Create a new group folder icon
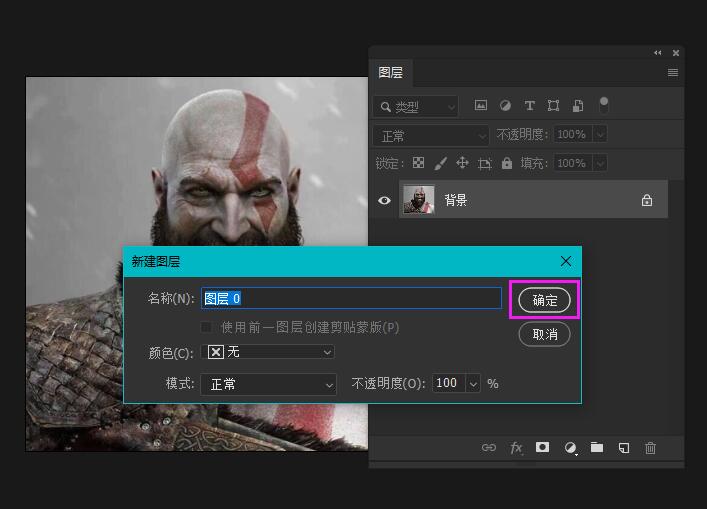The image size is (707, 509). [x=597, y=447]
